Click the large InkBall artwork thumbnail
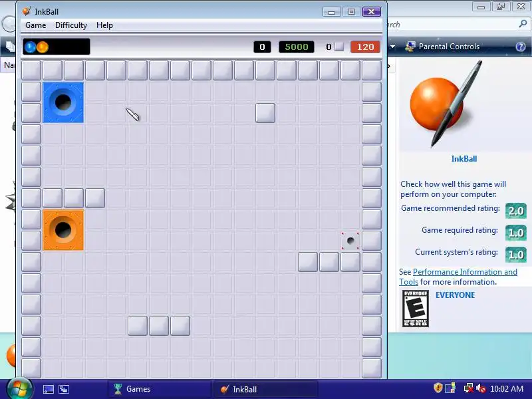 click(447, 104)
